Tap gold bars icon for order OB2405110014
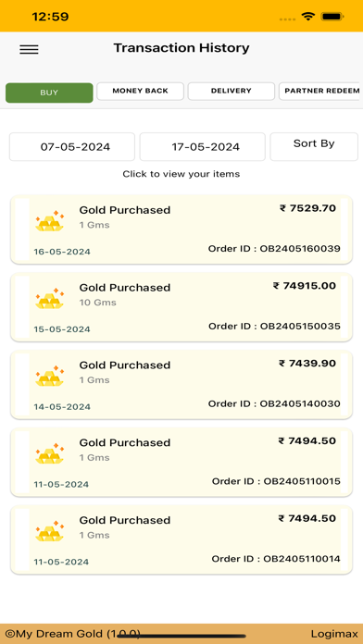Image resolution: width=363 pixels, height=644 pixels. pyautogui.click(x=49, y=531)
